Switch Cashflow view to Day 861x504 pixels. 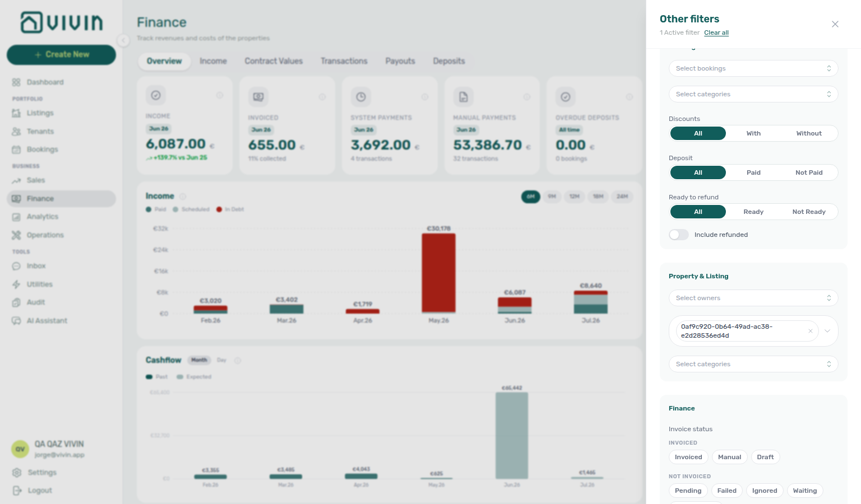(x=221, y=360)
